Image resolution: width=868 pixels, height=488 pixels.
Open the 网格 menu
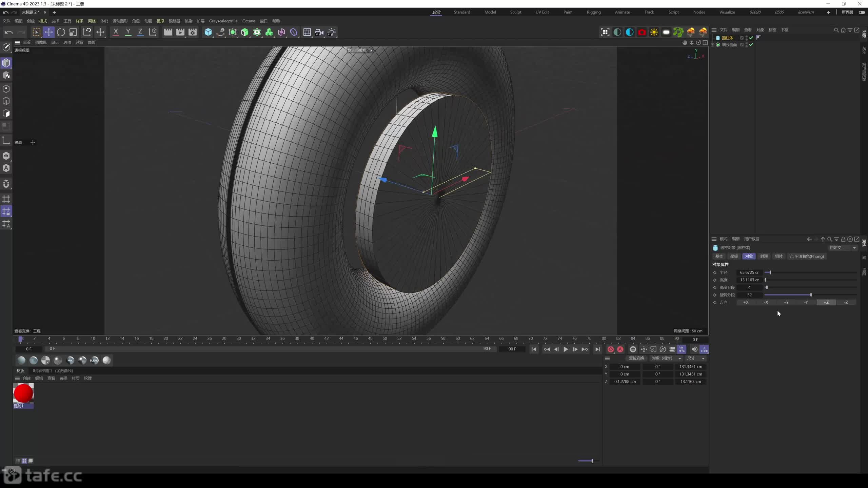pyautogui.click(x=92, y=21)
